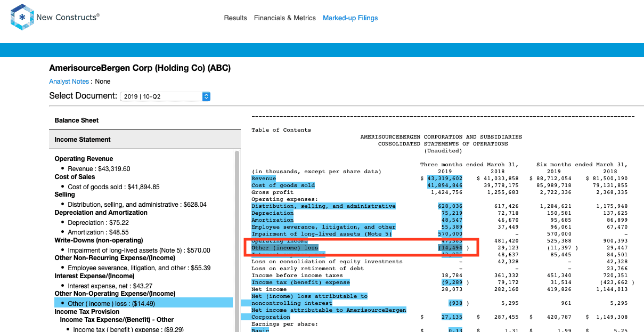This screenshot has width=644, height=332.
Task: Collapse the Income Statement section
Action: click(145, 140)
